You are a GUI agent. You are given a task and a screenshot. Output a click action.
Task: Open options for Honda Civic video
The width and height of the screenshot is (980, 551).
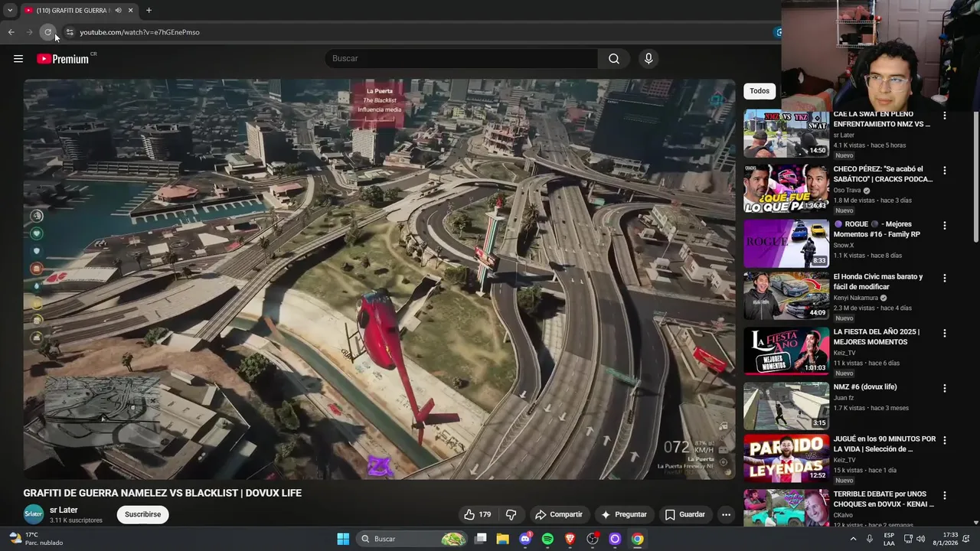click(944, 279)
